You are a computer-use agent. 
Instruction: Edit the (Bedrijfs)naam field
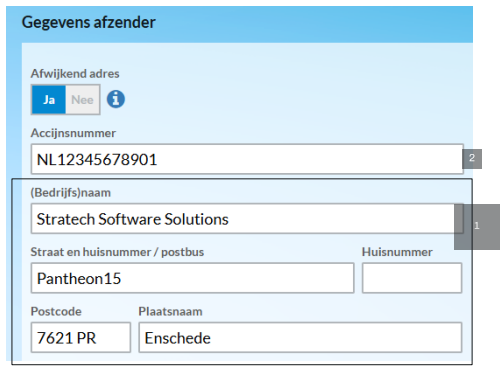247,219
